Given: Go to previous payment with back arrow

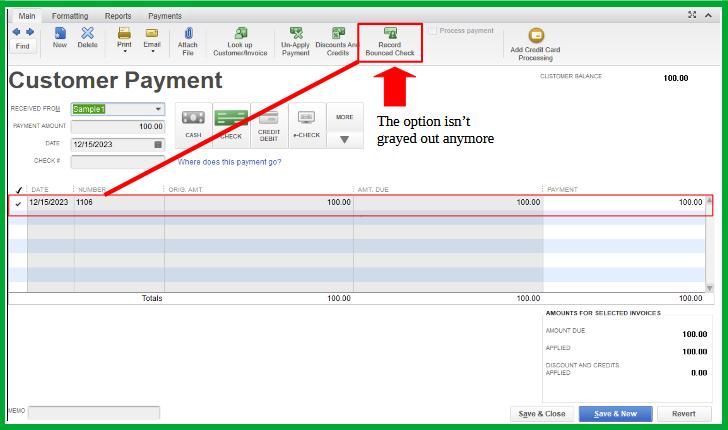Looking at the screenshot, I should (x=16, y=32).
